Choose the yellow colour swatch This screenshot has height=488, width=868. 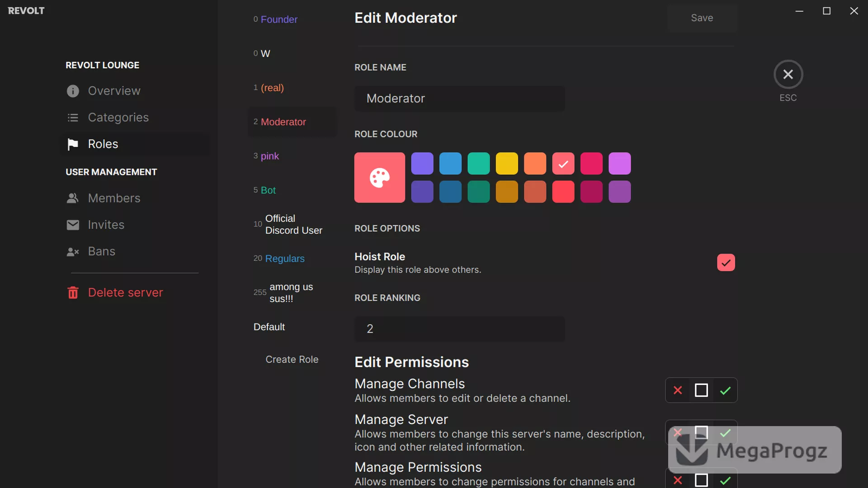click(x=507, y=164)
